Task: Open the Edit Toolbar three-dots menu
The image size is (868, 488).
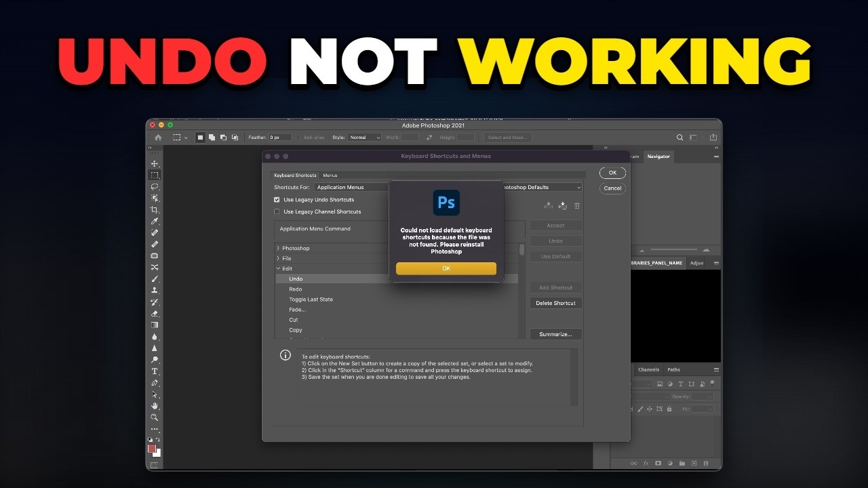Action: tap(155, 429)
